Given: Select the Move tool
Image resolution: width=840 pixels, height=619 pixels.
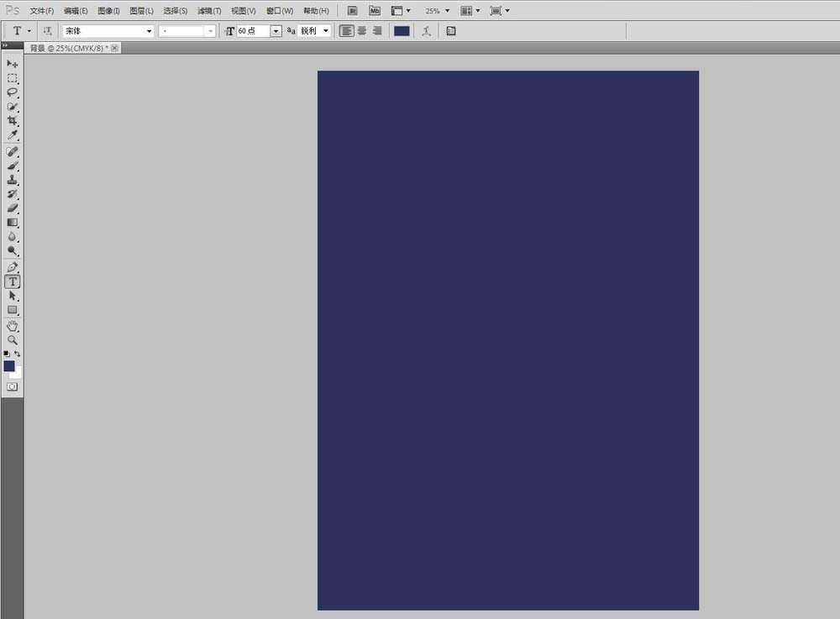Looking at the screenshot, I should click(13, 64).
